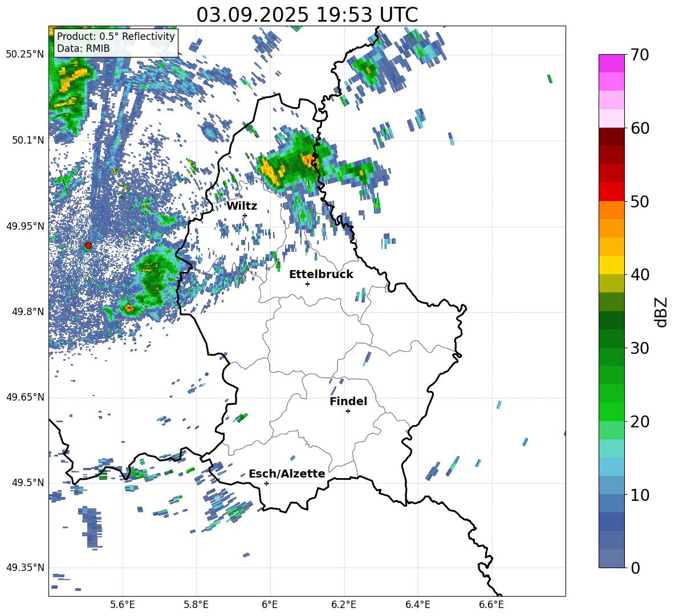Screen dimensions: 675x616
Task: Click the 49.95°N latitude label
Action: point(25,226)
